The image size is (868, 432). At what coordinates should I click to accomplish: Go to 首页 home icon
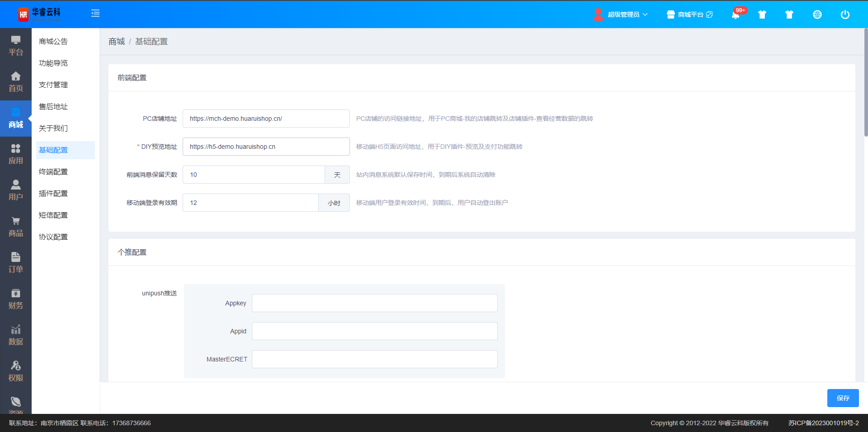point(16,82)
